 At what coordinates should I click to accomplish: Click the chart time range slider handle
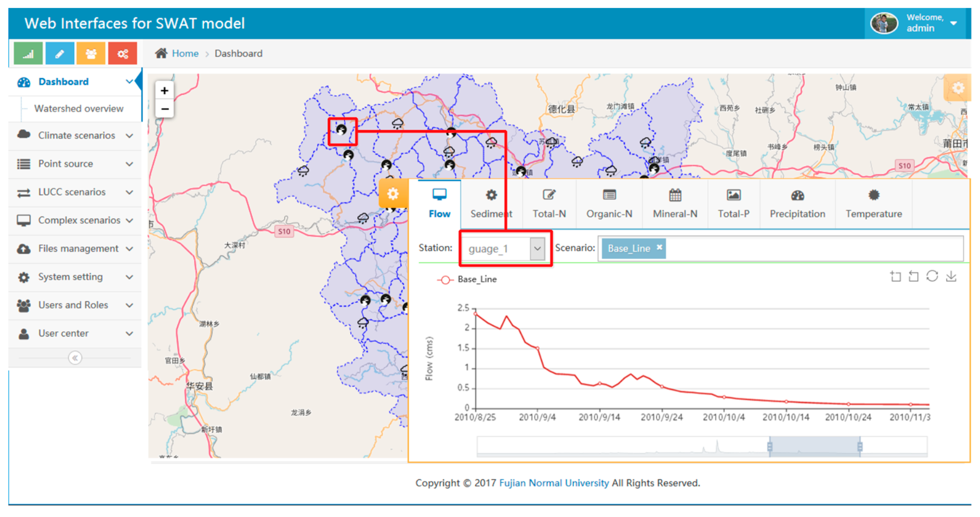pyautogui.click(x=770, y=446)
